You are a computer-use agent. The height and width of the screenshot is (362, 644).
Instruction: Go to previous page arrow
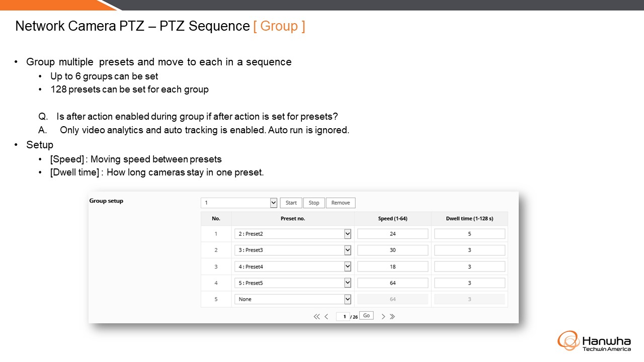[x=326, y=316]
